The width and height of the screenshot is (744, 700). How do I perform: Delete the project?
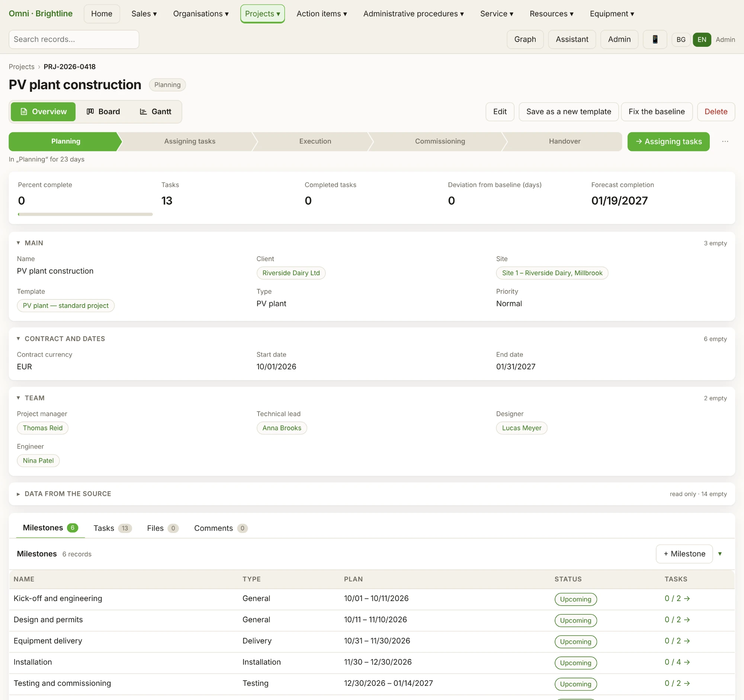click(716, 112)
